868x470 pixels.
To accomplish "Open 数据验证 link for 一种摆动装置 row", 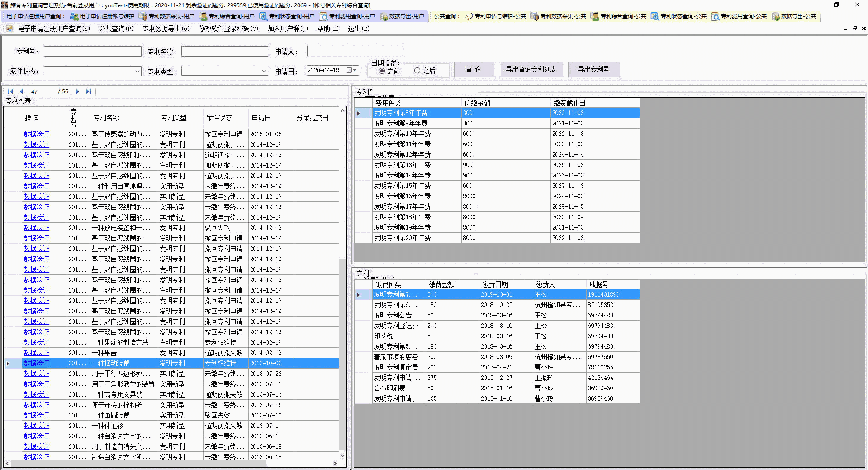I will (x=36, y=363).
